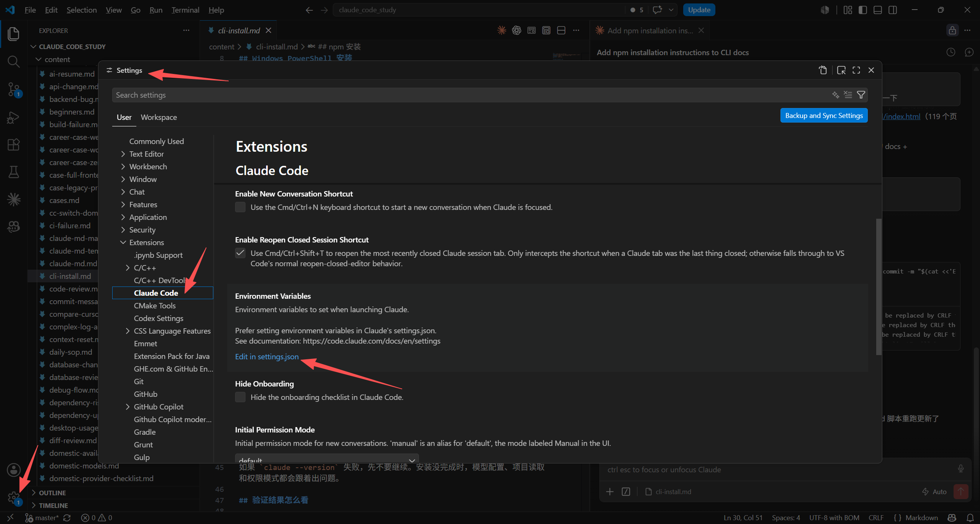Click the plus attach icon in Claude input

(610, 491)
